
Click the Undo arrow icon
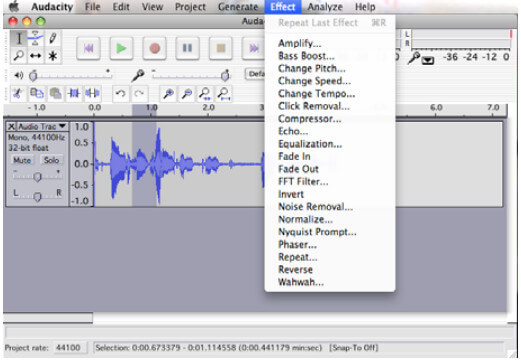click(120, 94)
